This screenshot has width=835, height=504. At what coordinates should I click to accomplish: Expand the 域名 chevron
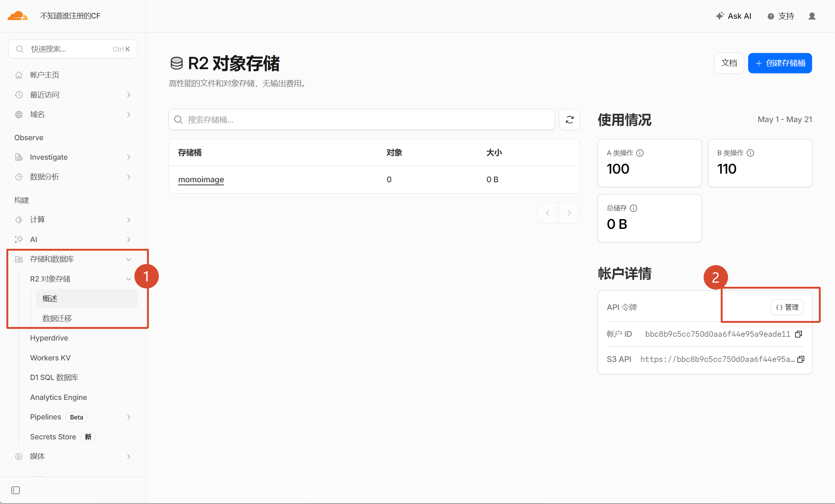[x=129, y=115]
